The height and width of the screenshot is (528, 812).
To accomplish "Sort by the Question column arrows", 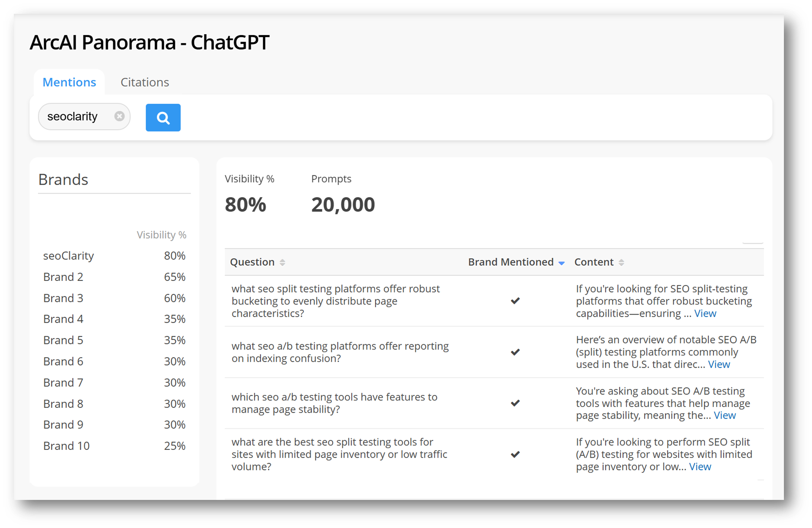I will click(282, 262).
